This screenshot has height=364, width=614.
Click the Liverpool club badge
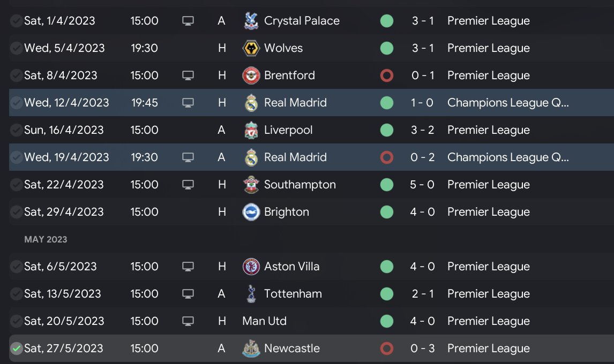(x=250, y=130)
